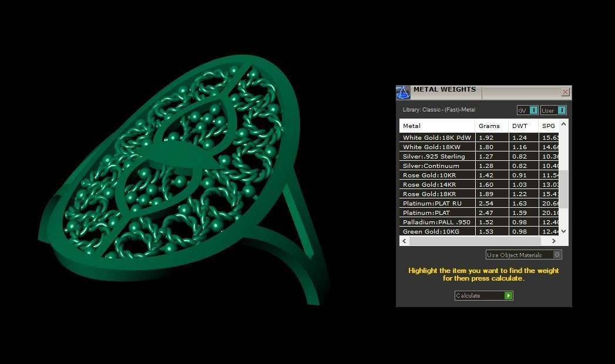615x364 pixels.
Task: Click the table's scroll-right arrow
Action: (553, 241)
